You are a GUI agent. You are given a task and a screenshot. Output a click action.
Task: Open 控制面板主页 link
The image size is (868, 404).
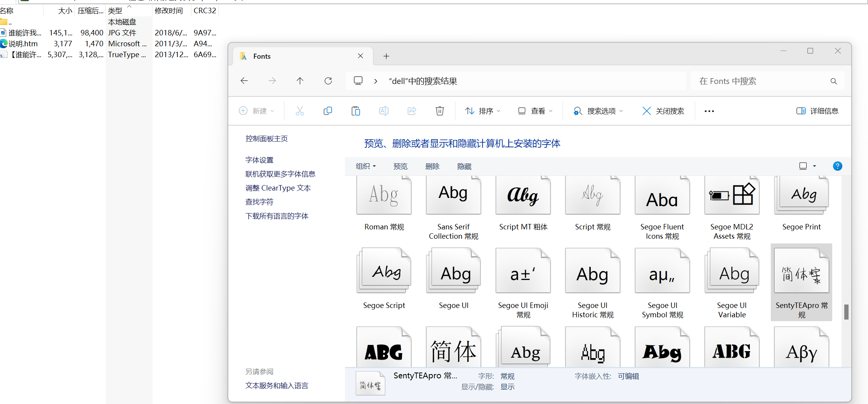pos(266,139)
